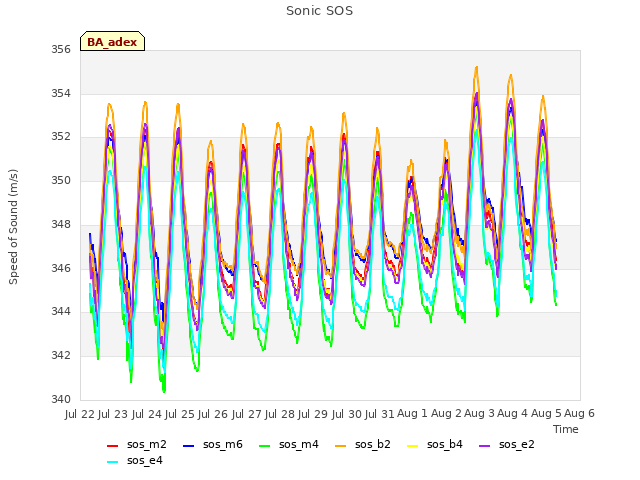Viewport: 640px width, 480px height.
Task: Toggle the sos_e4 legend entry
Action: click(135, 460)
